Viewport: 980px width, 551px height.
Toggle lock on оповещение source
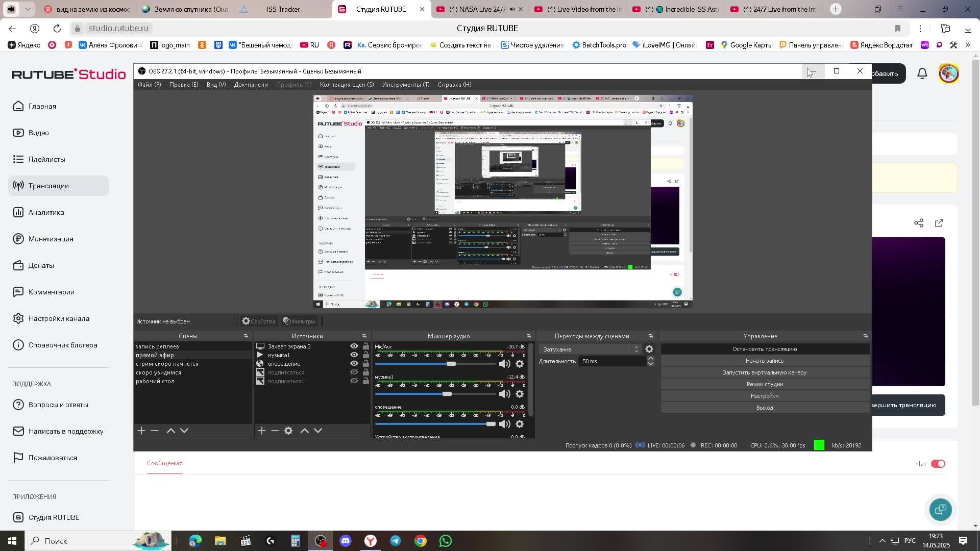[x=366, y=364]
